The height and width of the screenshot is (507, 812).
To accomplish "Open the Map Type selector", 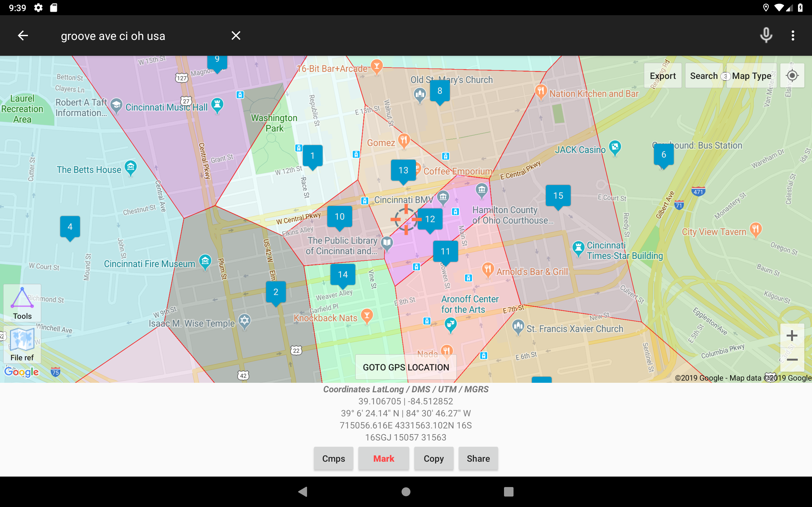I will click(752, 76).
